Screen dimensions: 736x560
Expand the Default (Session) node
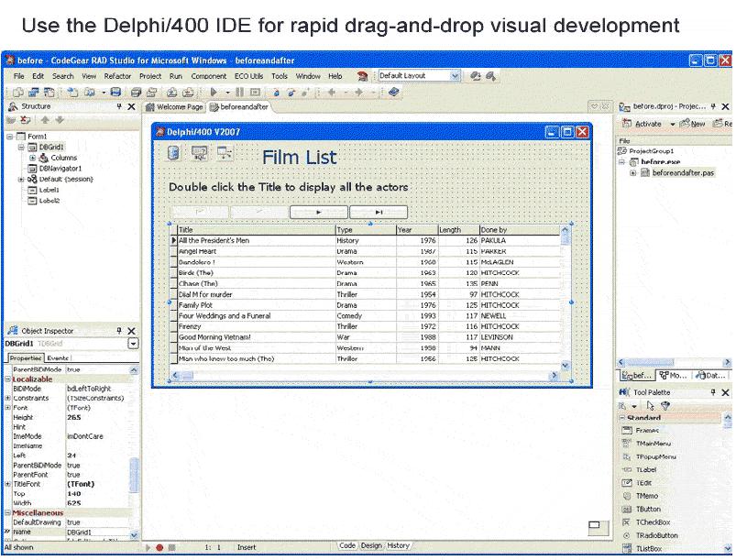coord(21,179)
